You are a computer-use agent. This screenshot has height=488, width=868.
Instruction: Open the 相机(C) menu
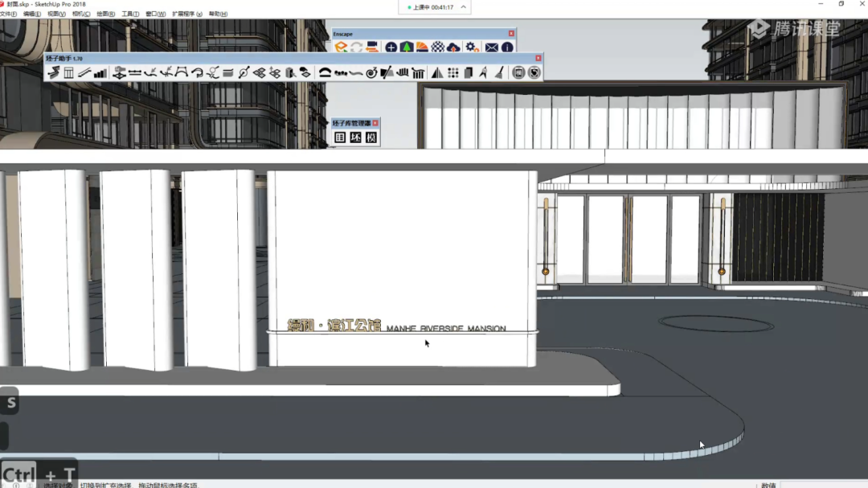coord(81,14)
